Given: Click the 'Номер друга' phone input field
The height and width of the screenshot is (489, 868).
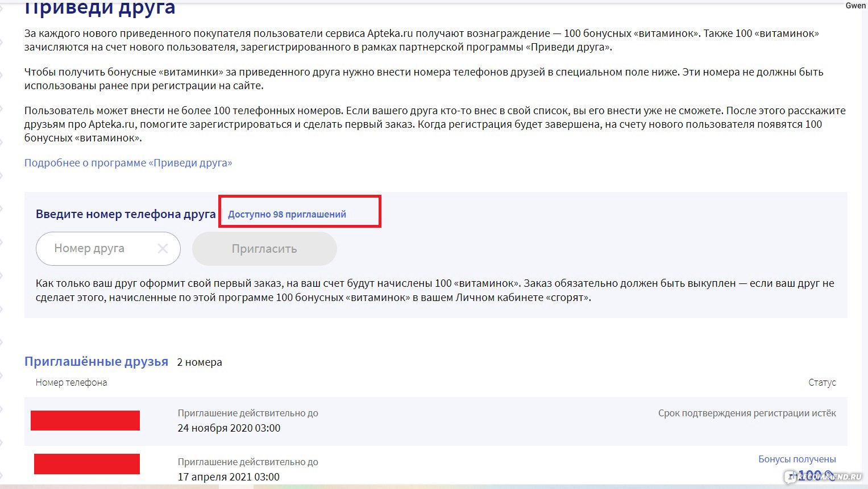Looking at the screenshot, I should click(108, 249).
